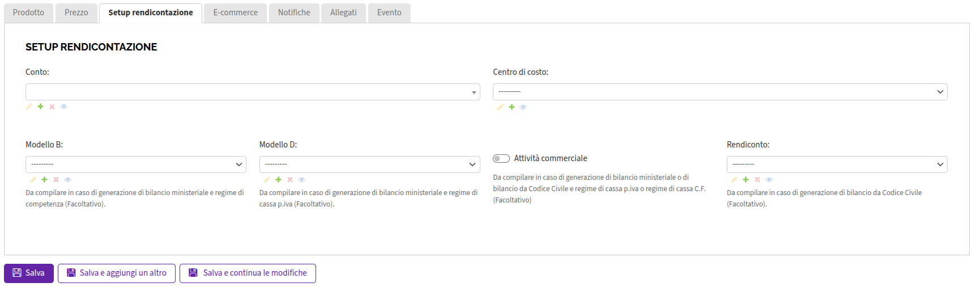This screenshot has width=980, height=291.
Task: Click the edit pencil icon under Conto
Action: coord(29,107)
